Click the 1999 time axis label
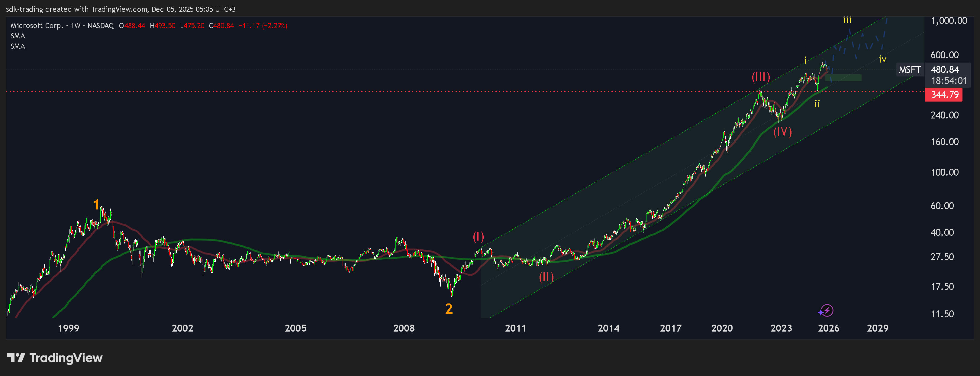Image resolution: width=980 pixels, height=376 pixels. (x=69, y=328)
